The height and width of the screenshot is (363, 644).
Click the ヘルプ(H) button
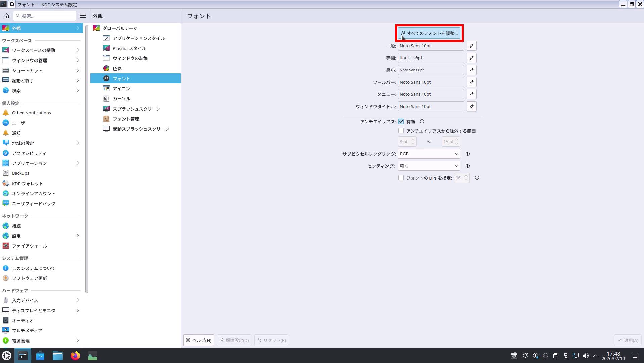click(x=199, y=340)
